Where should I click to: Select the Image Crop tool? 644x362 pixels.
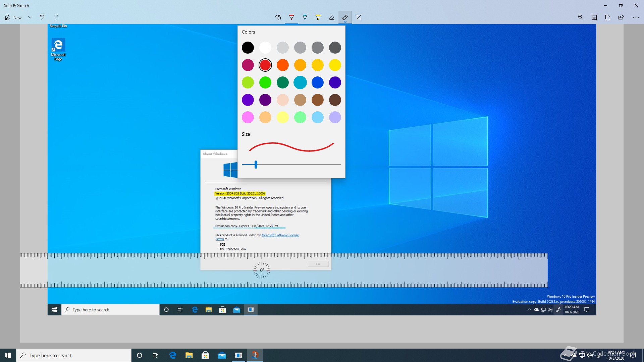[359, 17]
